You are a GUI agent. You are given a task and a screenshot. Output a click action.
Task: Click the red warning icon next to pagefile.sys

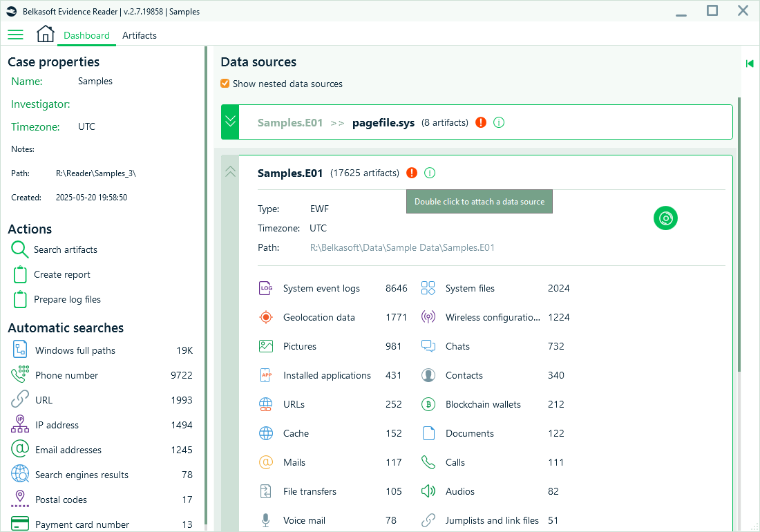(x=481, y=122)
